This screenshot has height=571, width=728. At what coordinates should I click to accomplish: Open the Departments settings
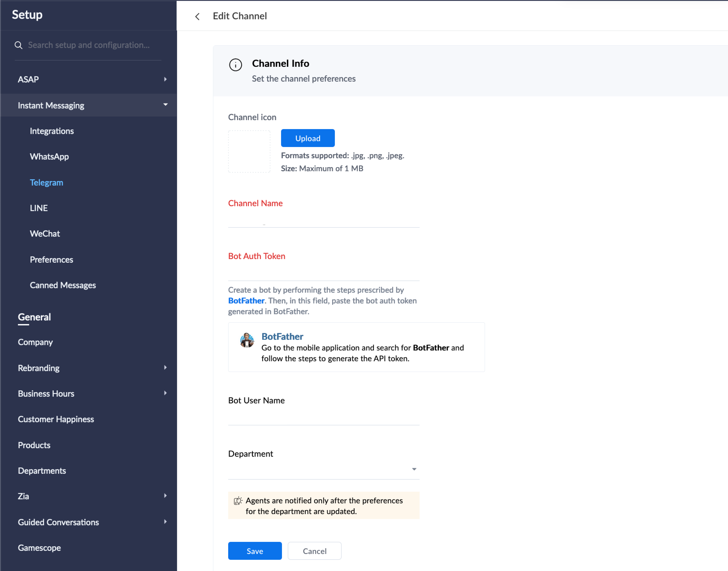tap(42, 471)
